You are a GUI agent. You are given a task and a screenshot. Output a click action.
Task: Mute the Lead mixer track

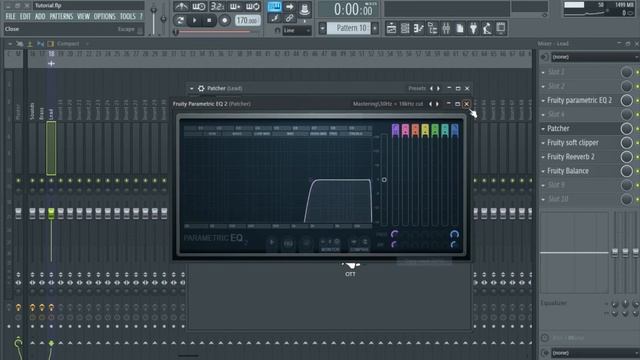[x=51, y=180]
